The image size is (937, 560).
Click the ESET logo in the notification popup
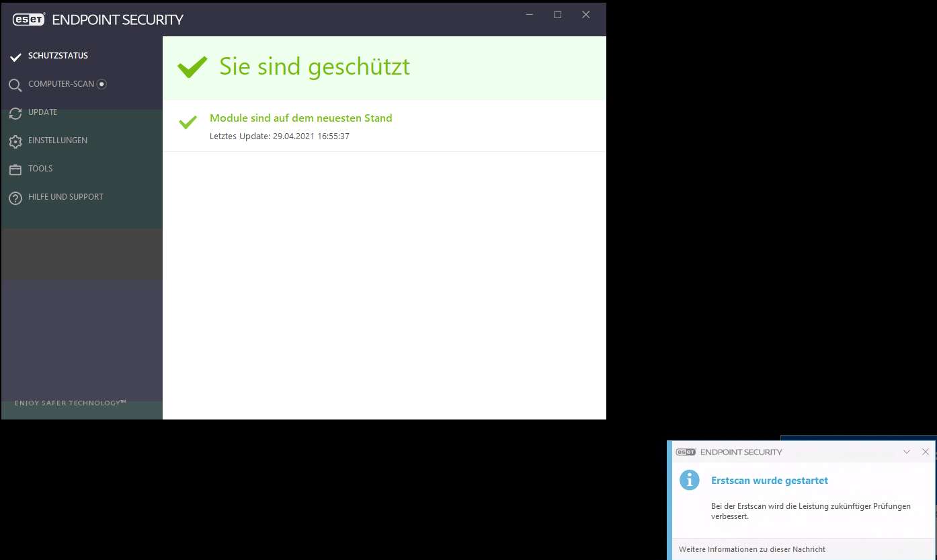pyautogui.click(x=686, y=452)
